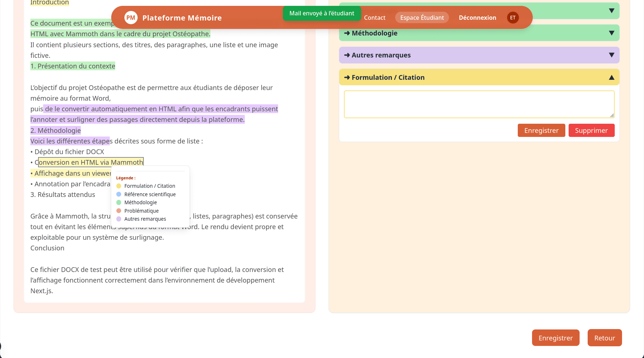Click the Autres remarques section header
Screen dimensions: 644x358
pyautogui.click(x=479, y=55)
